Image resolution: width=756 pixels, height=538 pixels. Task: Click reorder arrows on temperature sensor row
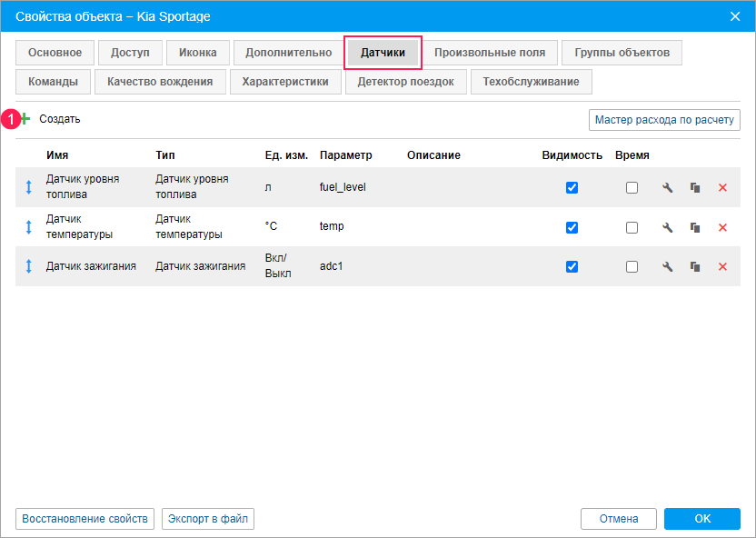28,226
